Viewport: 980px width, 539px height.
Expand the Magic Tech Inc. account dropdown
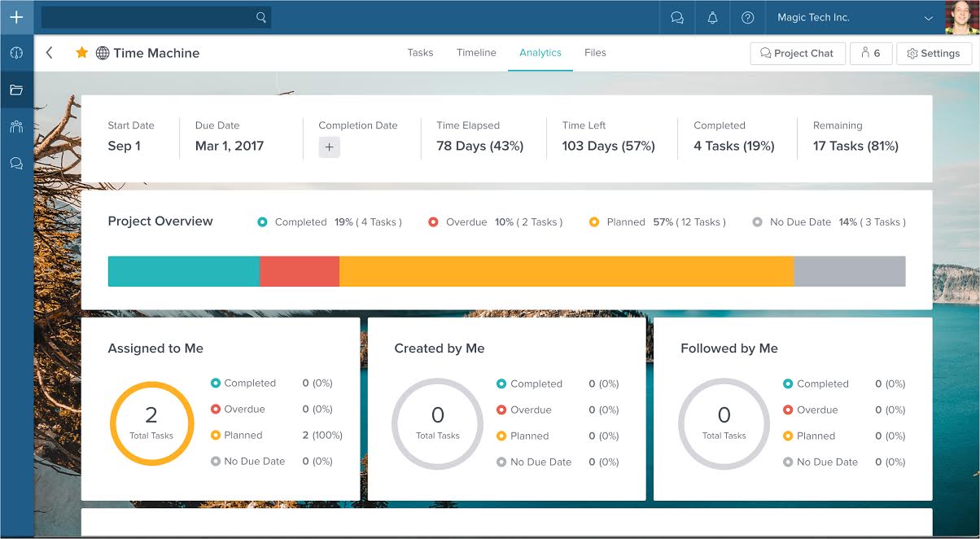929,18
